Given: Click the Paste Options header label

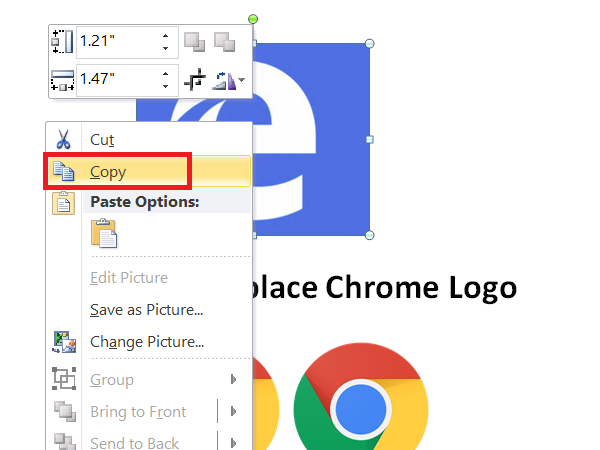Looking at the screenshot, I should pos(145,202).
